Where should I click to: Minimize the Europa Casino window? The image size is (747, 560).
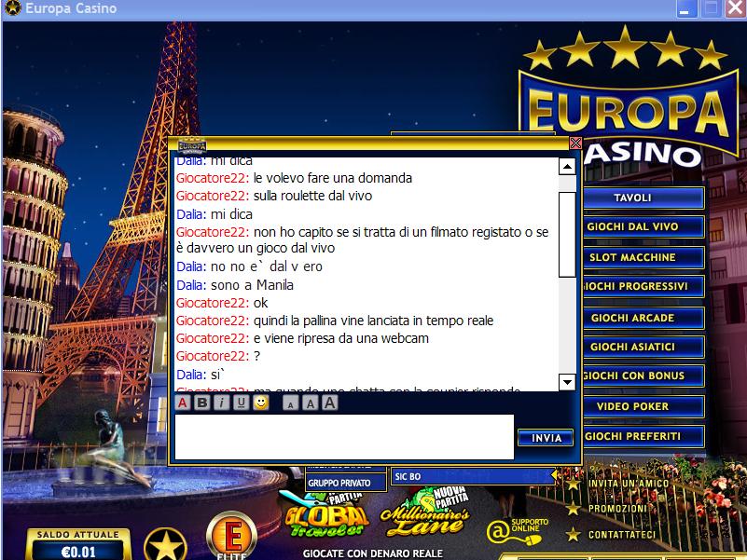point(686,8)
